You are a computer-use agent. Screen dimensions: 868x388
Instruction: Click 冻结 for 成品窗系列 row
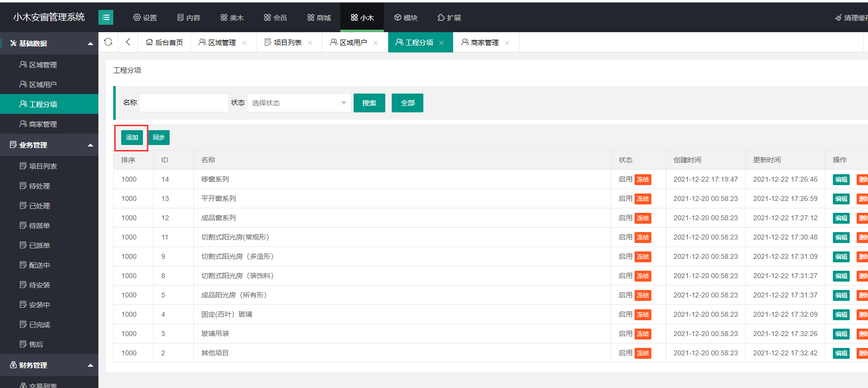click(x=643, y=218)
